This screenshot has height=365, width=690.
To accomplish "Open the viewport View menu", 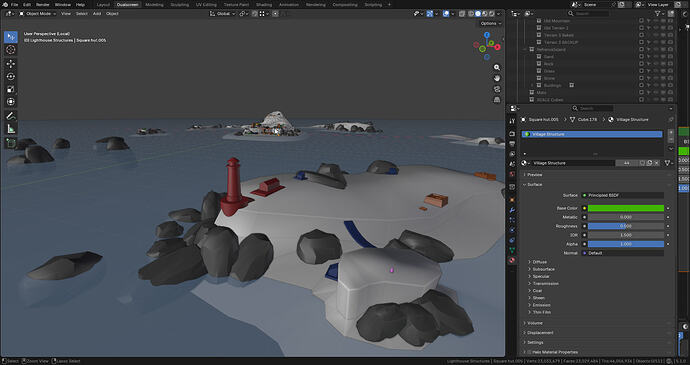I will coord(66,14).
